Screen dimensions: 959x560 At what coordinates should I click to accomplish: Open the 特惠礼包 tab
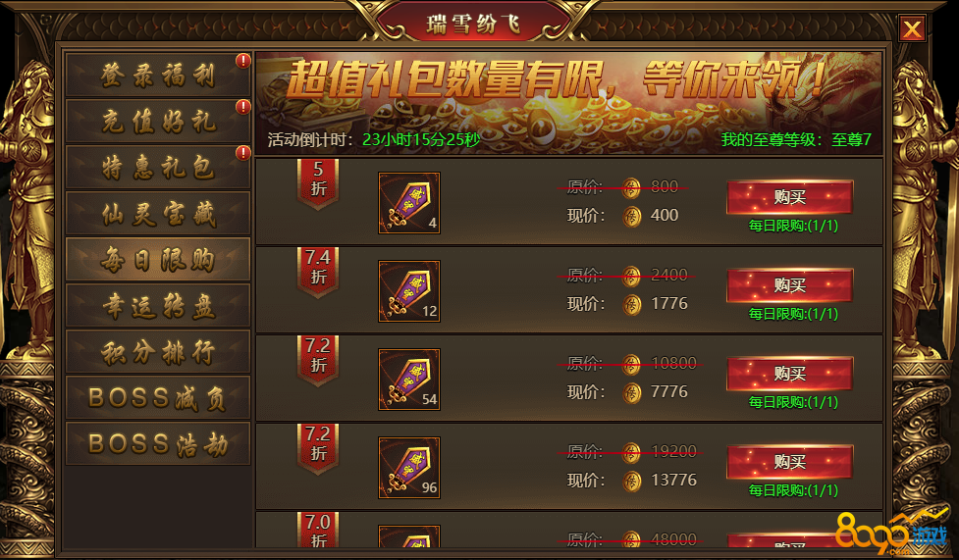[x=158, y=167]
